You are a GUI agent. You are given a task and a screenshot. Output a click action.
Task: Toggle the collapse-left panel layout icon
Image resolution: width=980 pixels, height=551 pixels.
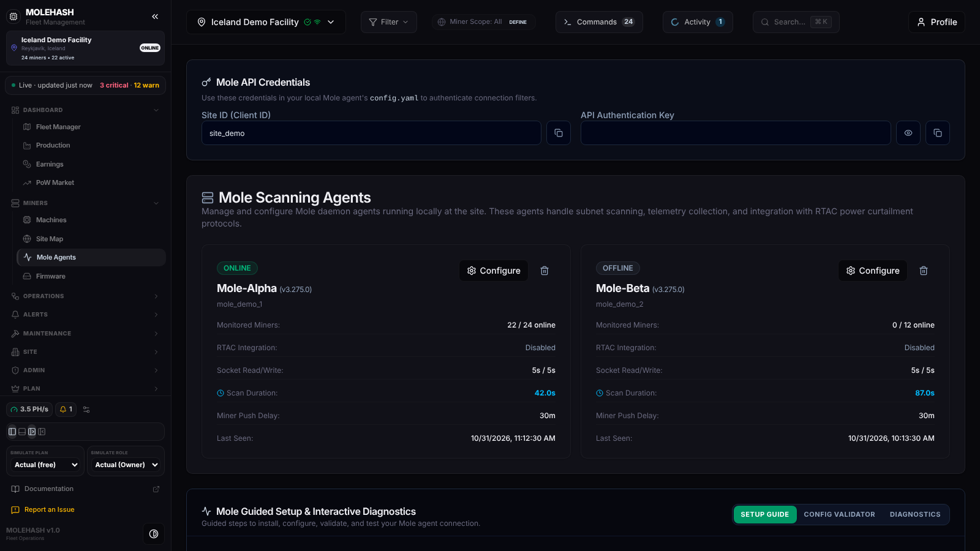pos(42,432)
